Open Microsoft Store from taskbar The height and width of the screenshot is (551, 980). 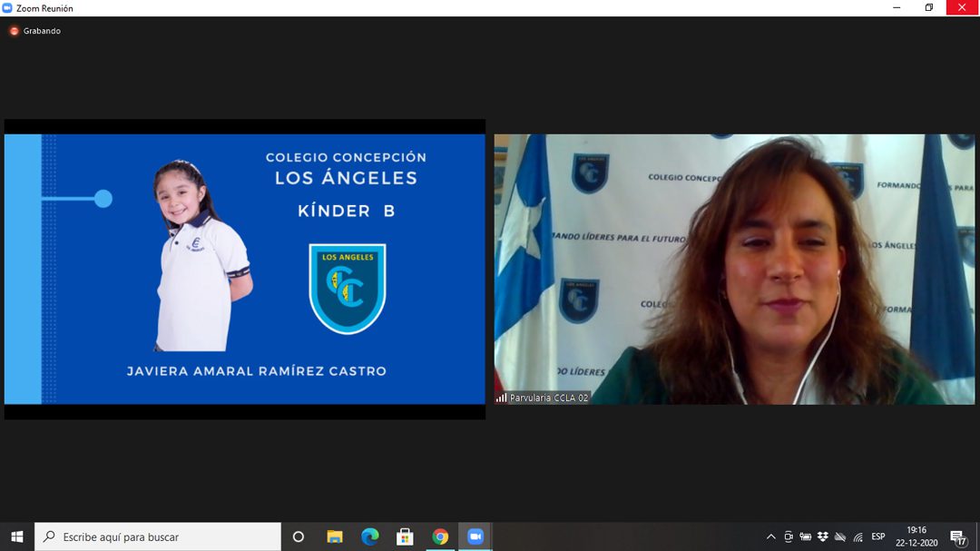point(405,536)
